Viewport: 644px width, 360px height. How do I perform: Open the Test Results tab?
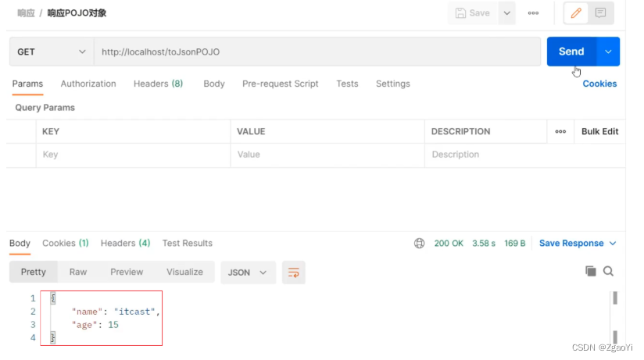(188, 244)
